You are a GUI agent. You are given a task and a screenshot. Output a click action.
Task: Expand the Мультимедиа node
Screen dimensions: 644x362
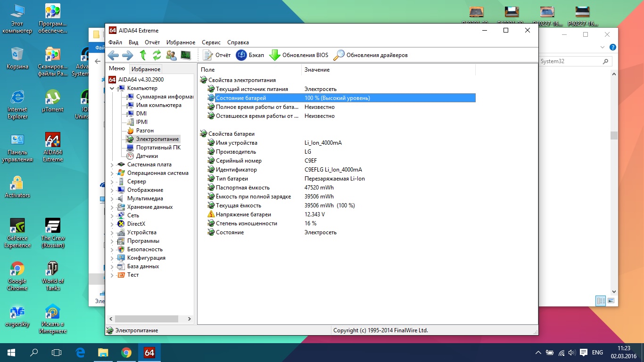click(x=112, y=198)
